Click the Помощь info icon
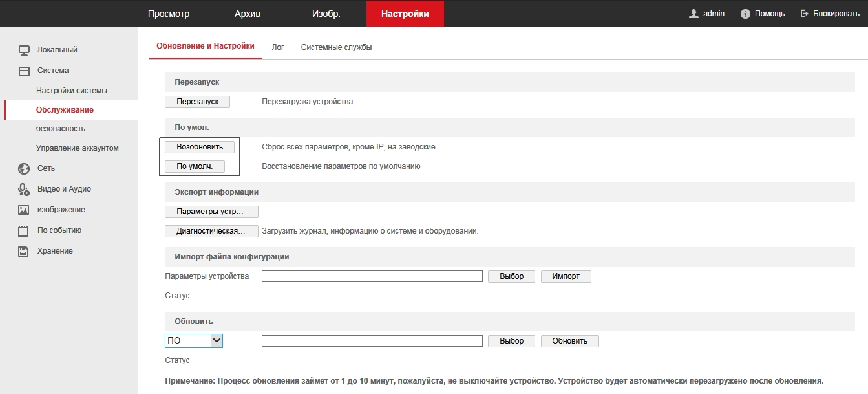 pos(745,14)
